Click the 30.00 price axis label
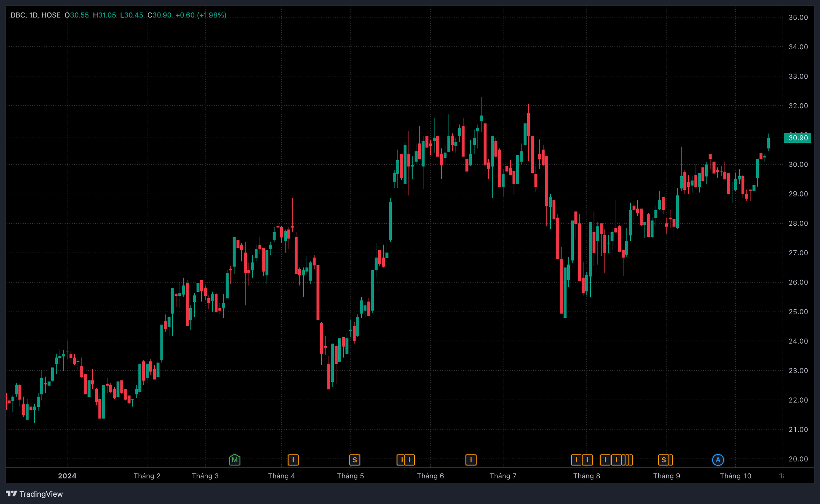820x504 pixels. point(798,164)
